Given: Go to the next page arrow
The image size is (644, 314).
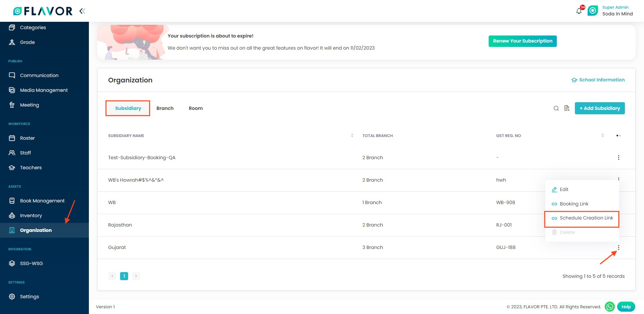Looking at the screenshot, I should [136, 276].
